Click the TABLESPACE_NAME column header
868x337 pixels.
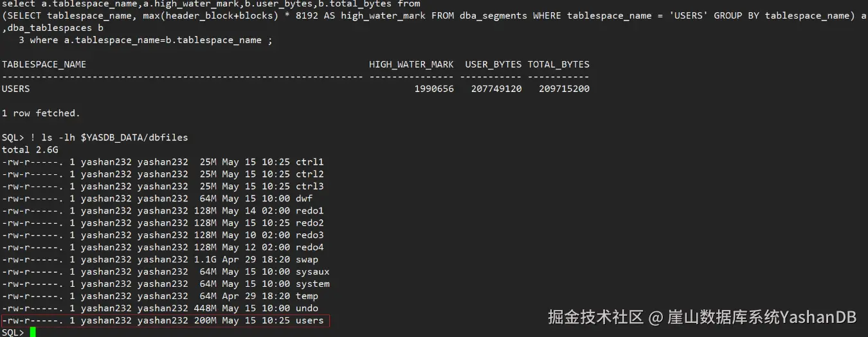coord(44,64)
